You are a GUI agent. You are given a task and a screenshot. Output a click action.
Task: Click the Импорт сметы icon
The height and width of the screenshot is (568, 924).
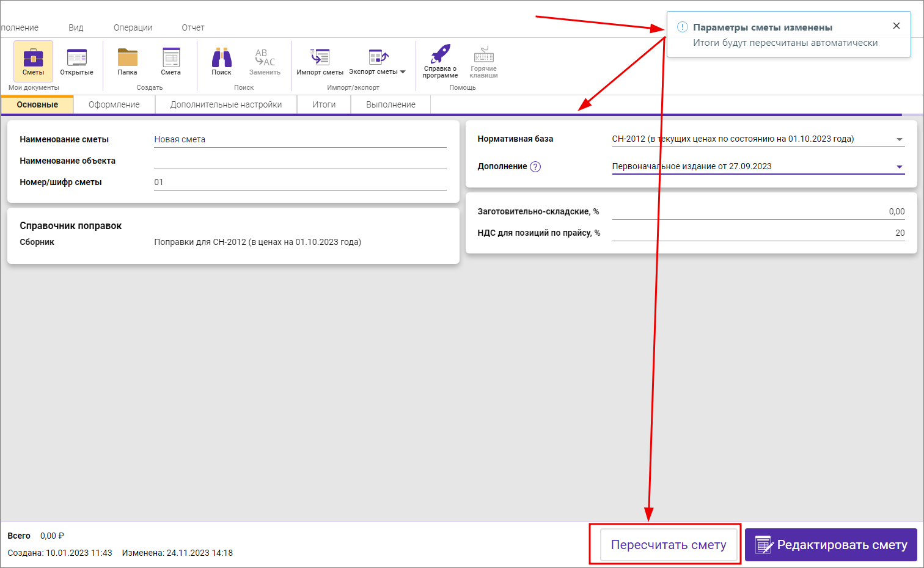pos(320,61)
